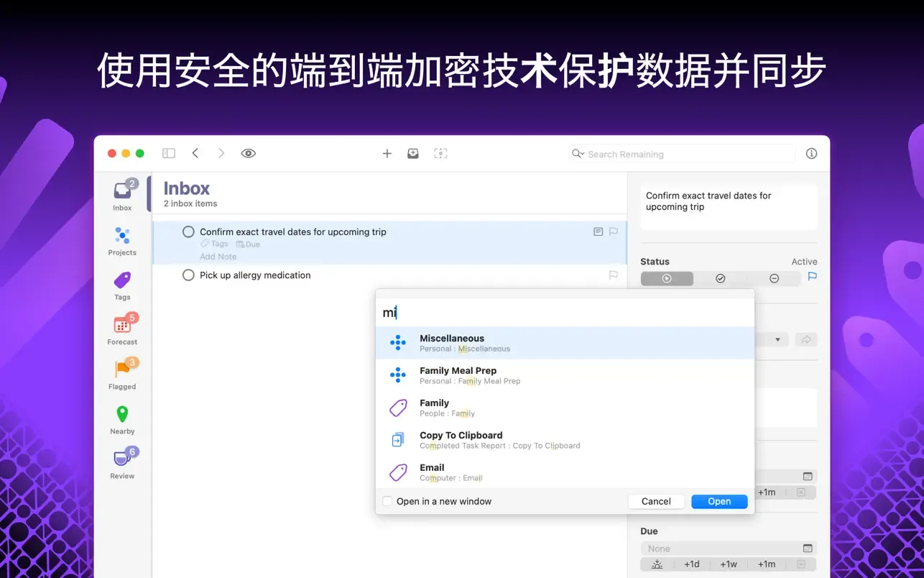Viewport: 924px width, 578px height.
Task: Set status to Completed segment
Action: 721,278
